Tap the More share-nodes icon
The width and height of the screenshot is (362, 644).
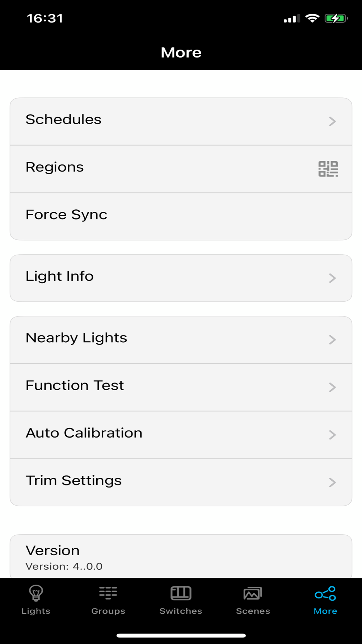click(x=325, y=593)
